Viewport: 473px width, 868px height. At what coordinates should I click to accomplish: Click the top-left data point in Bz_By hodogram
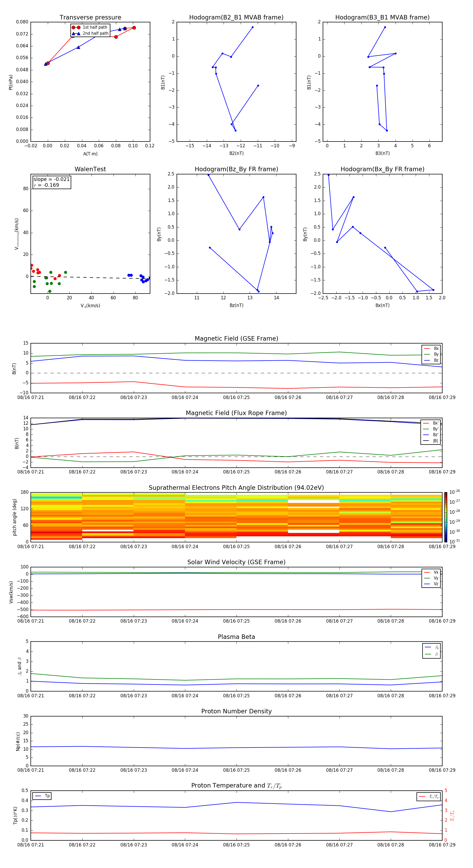[208, 175]
